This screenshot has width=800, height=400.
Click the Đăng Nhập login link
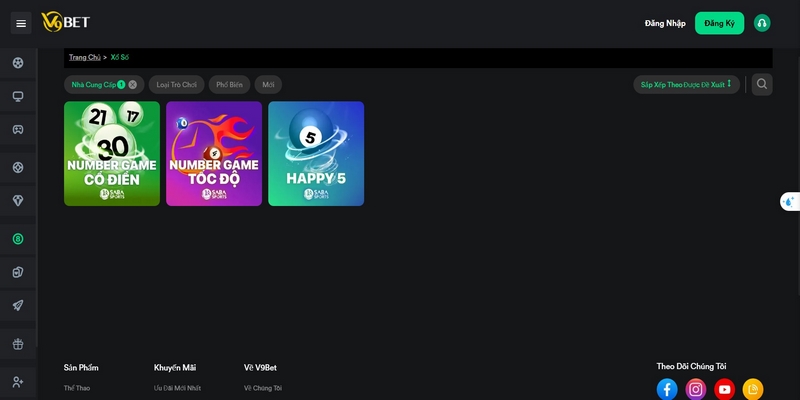665,23
